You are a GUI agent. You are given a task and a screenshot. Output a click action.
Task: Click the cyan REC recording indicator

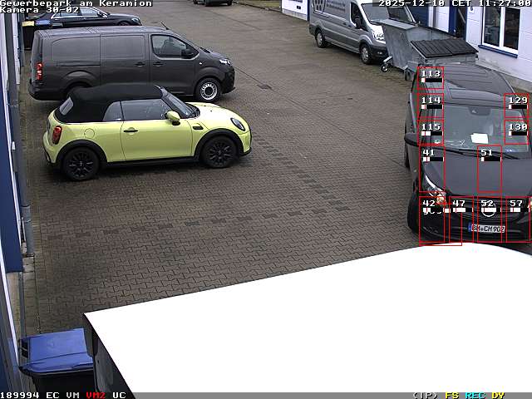point(475,395)
